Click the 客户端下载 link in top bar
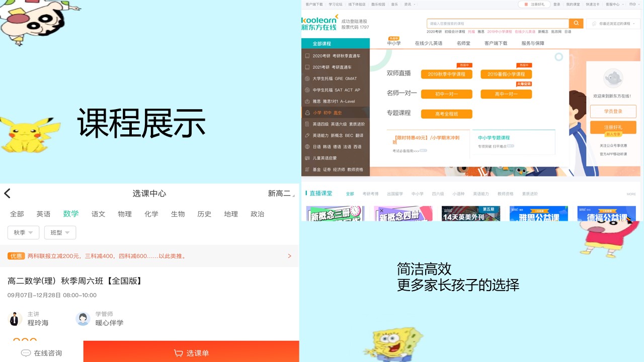Viewport: 644px width, 362px height. tap(314, 4)
